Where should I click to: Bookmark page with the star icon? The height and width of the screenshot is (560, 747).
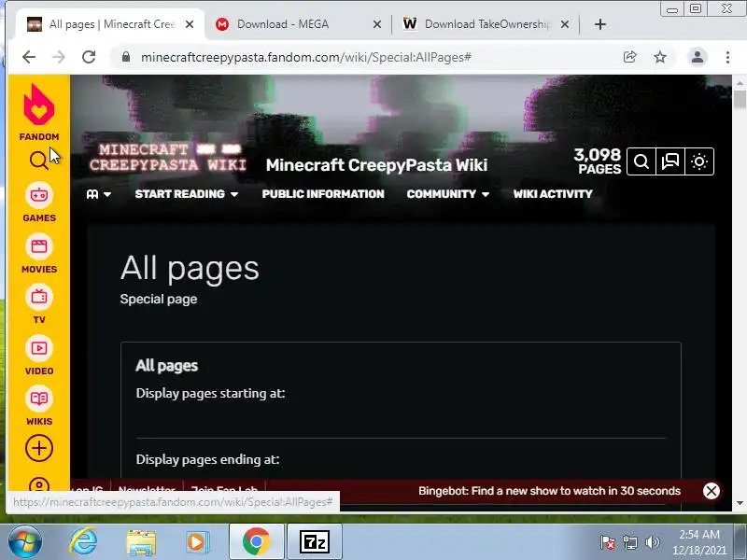pyautogui.click(x=660, y=57)
